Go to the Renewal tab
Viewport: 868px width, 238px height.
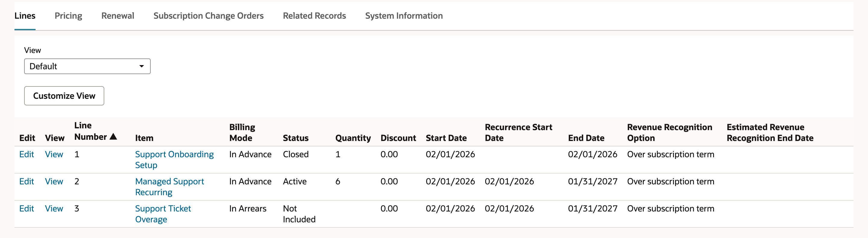[x=118, y=16]
